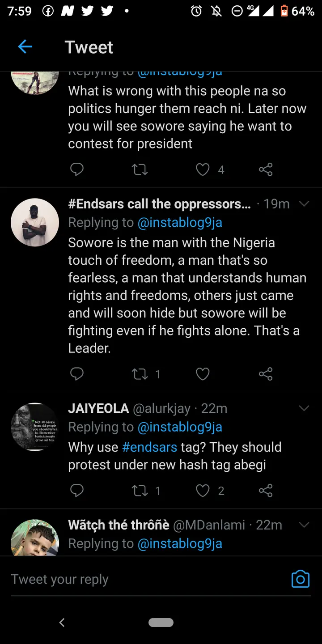Share the tweet about contesting for president
Image resolution: width=322 pixels, height=644 pixels.
(x=266, y=169)
